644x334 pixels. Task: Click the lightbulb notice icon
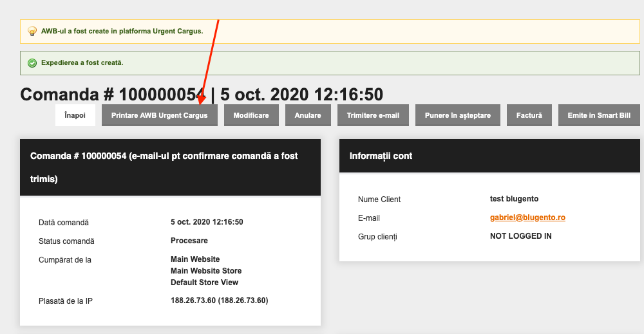[x=32, y=31]
